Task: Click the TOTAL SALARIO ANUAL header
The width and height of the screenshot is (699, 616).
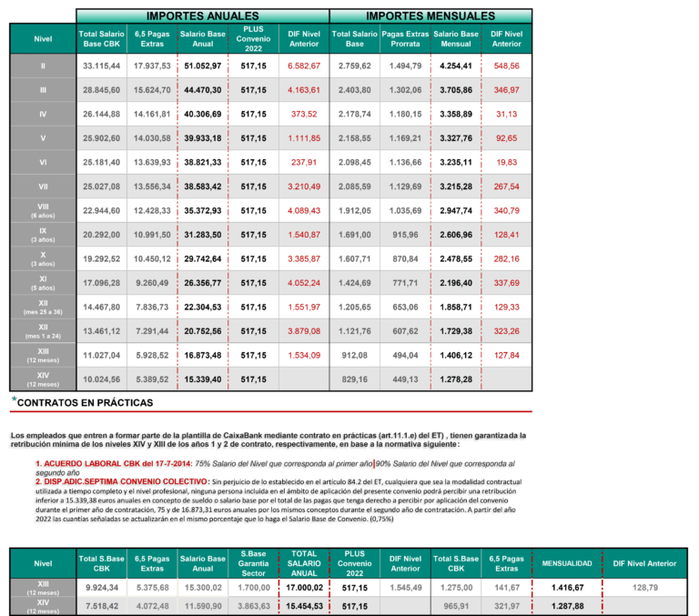Action: pyautogui.click(x=304, y=563)
